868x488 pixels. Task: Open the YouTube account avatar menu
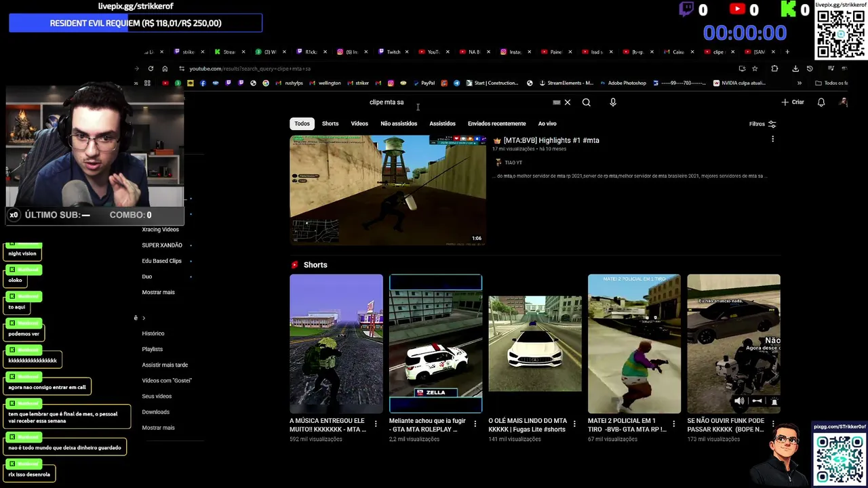(844, 102)
